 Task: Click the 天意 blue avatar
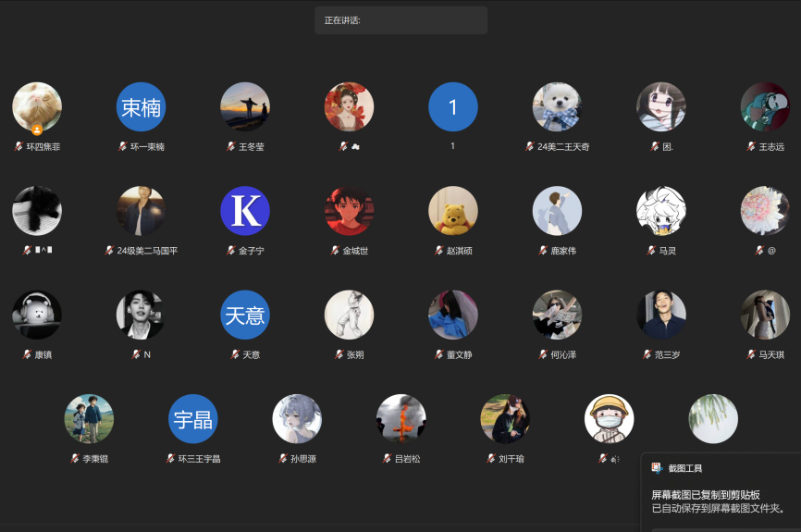tap(245, 315)
